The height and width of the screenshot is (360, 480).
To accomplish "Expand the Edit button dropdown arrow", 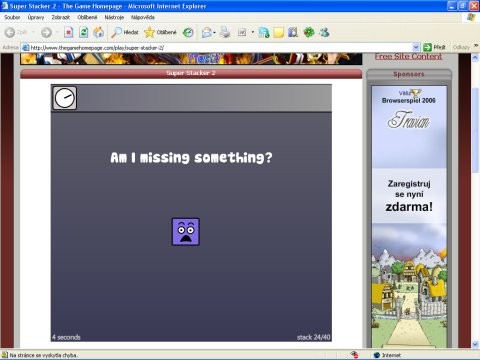I will [253, 32].
